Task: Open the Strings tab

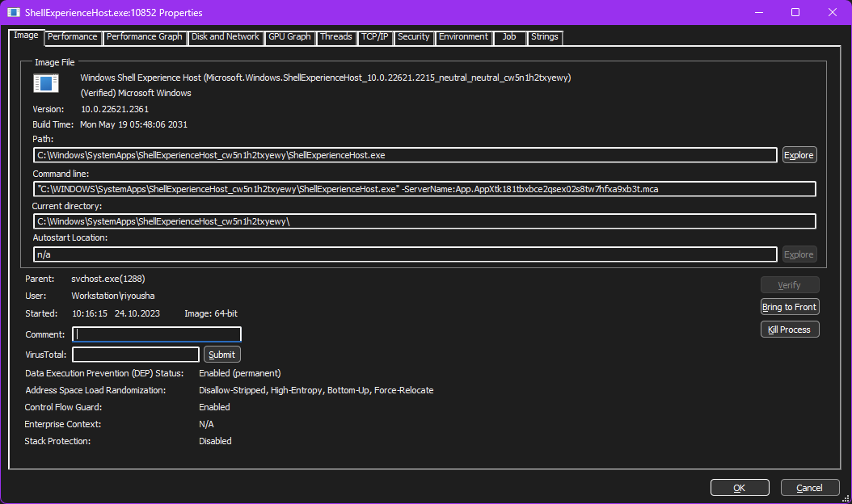Action: [545, 37]
